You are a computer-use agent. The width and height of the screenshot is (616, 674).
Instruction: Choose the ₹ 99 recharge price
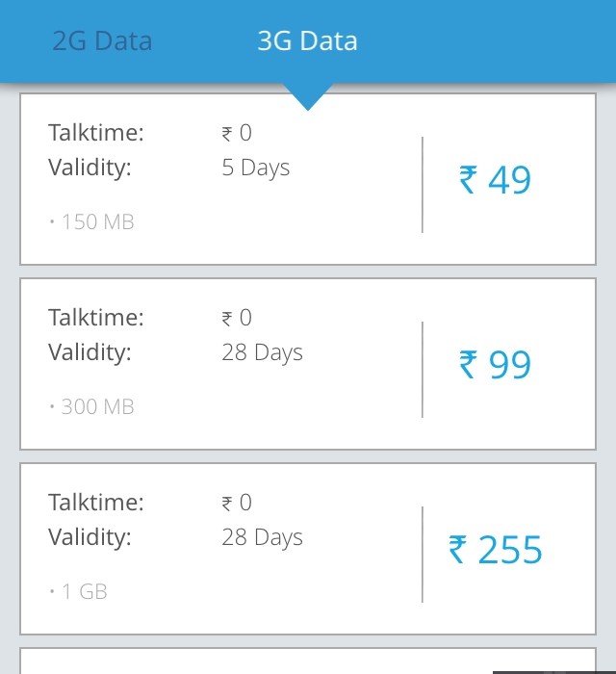tap(495, 366)
